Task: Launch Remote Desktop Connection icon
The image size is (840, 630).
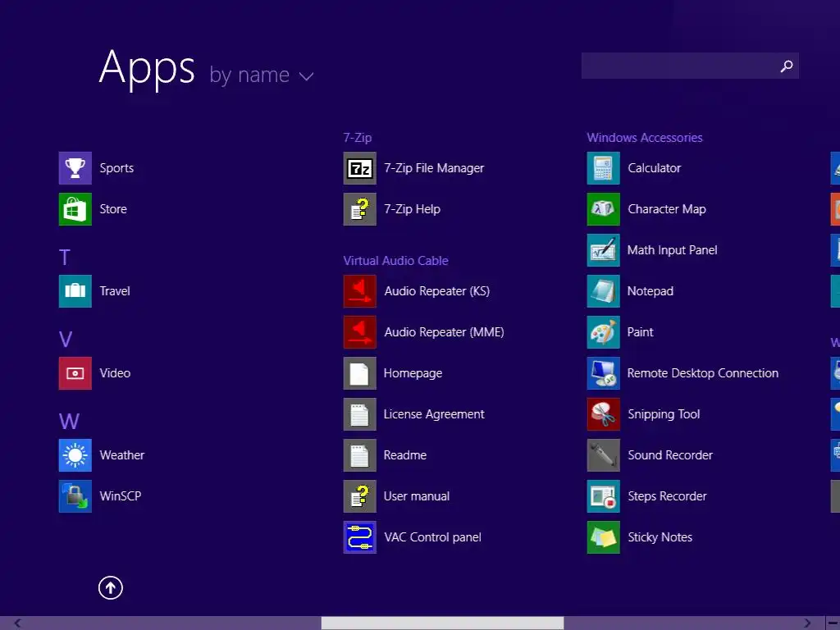Action: [603, 373]
